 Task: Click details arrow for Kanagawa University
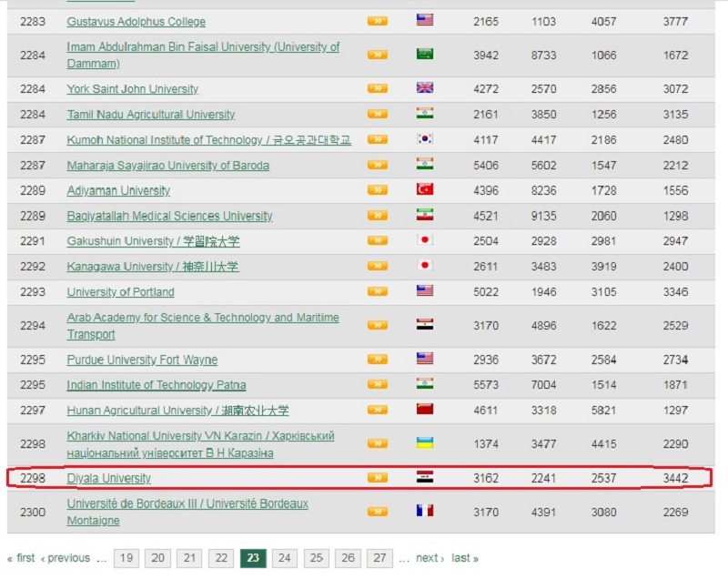378,266
